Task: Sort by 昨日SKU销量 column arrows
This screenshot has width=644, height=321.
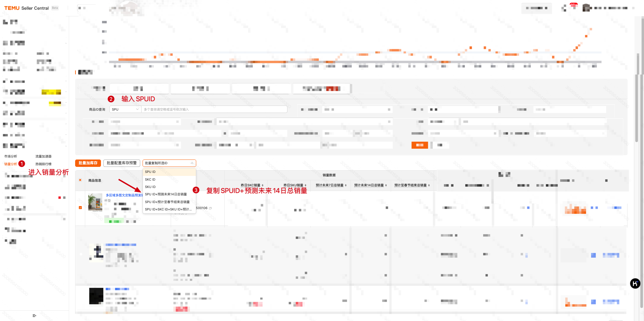Action: pos(305,185)
